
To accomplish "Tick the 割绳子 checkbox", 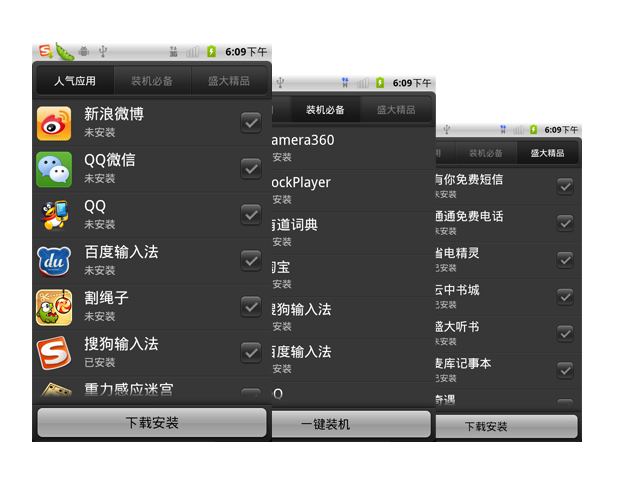I will [x=251, y=306].
